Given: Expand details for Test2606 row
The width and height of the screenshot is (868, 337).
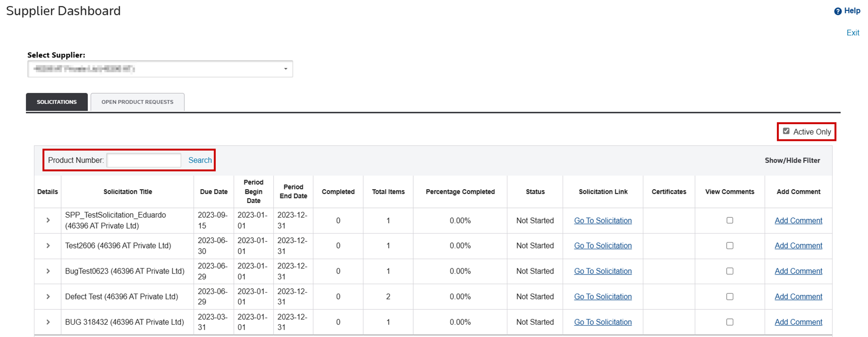Looking at the screenshot, I should 48,246.
